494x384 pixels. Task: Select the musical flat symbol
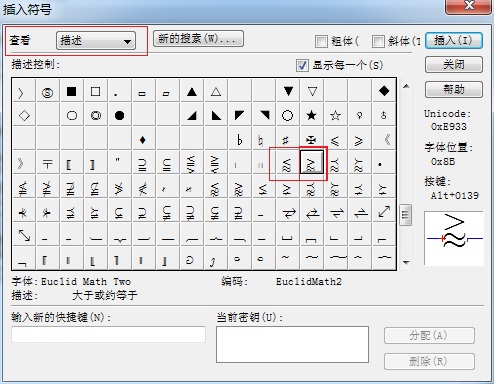click(x=239, y=140)
